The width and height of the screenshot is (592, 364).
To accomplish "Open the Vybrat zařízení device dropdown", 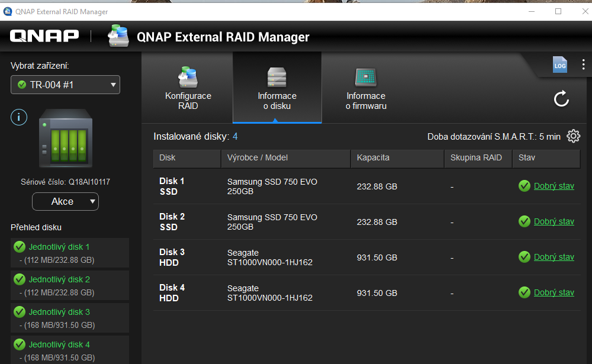I will coord(65,85).
